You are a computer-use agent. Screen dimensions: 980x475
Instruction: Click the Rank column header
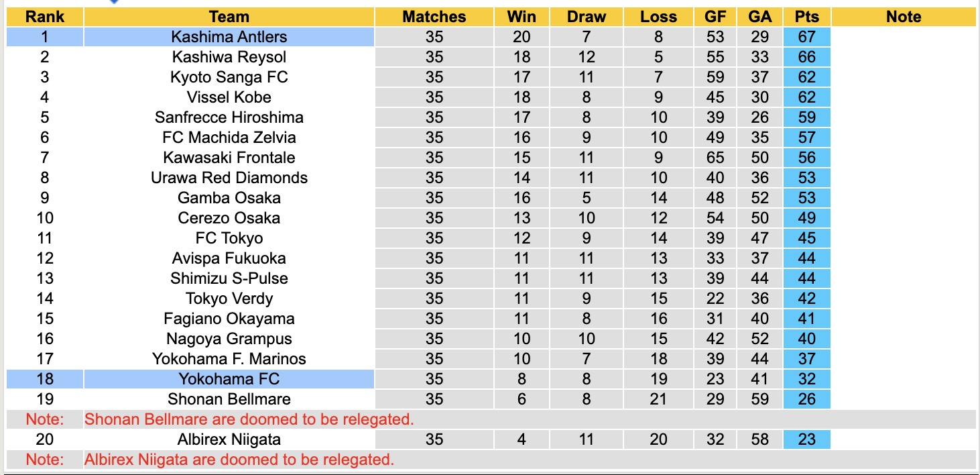[x=45, y=17]
